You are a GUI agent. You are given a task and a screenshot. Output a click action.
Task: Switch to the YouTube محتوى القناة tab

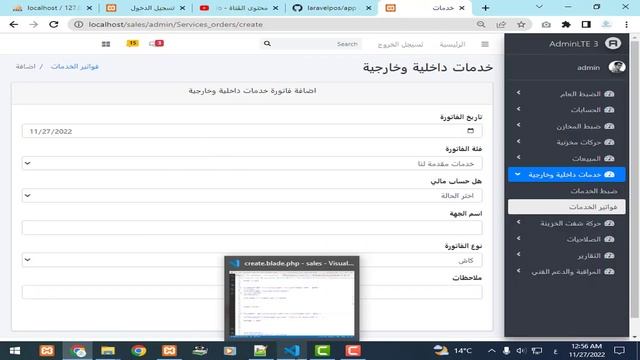point(239,8)
